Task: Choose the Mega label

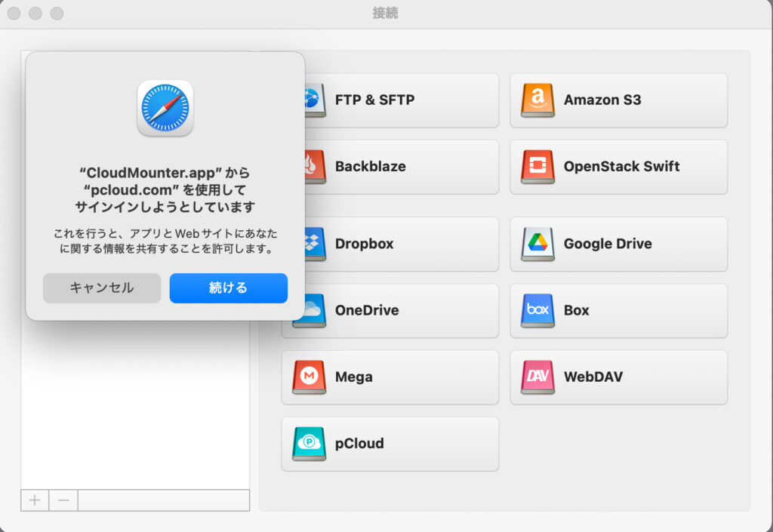Action: [x=354, y=377]
